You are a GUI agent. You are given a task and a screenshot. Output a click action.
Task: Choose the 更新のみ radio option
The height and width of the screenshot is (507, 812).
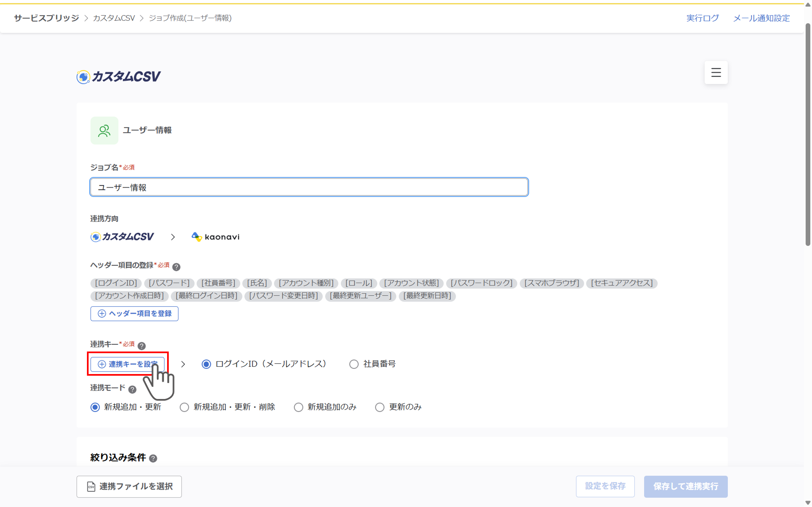tap(380, 407)
